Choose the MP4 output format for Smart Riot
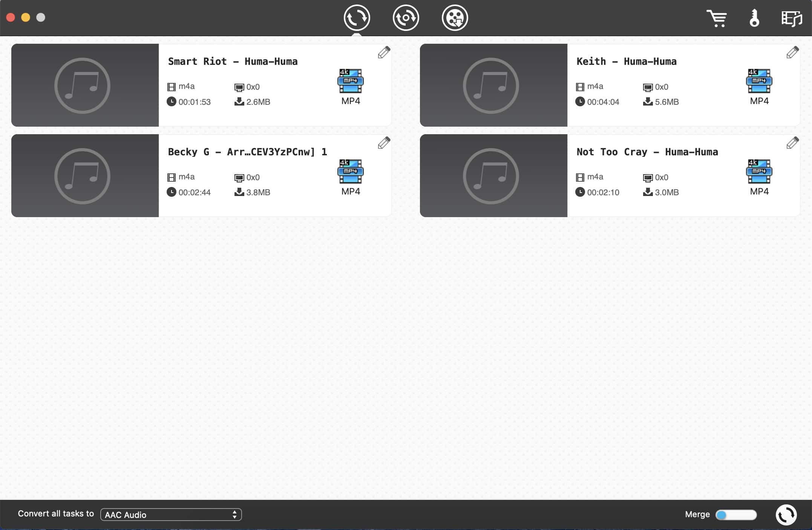812x530 pixels. click(350, 81)
